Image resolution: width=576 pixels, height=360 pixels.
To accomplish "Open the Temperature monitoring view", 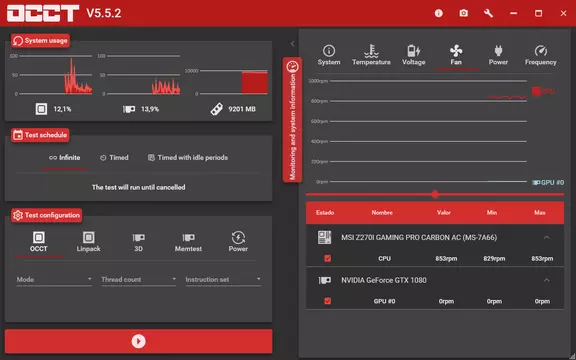I will [x=371, y=55].
